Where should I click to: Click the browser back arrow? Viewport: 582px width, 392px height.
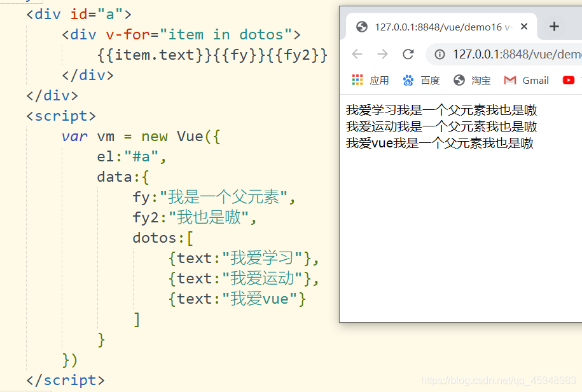(357, 54)
